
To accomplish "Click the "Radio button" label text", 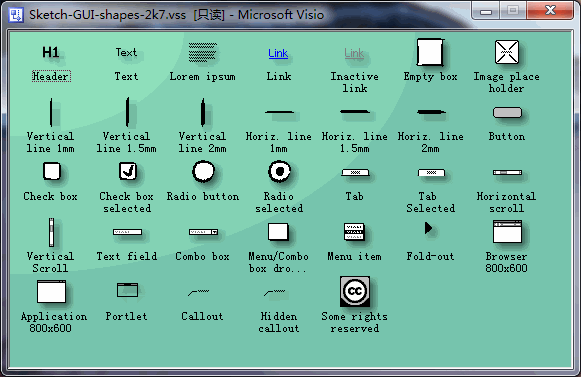I will pos(203,196).
